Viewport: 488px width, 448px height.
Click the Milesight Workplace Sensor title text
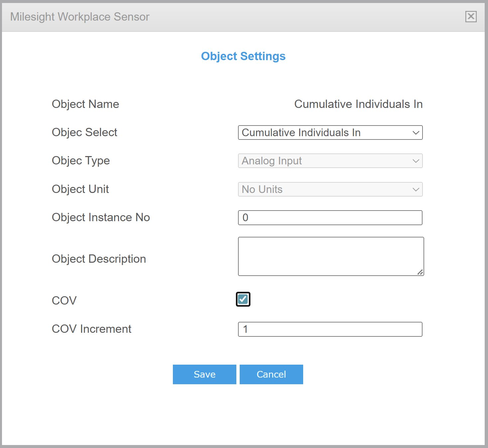coord(80,17)
